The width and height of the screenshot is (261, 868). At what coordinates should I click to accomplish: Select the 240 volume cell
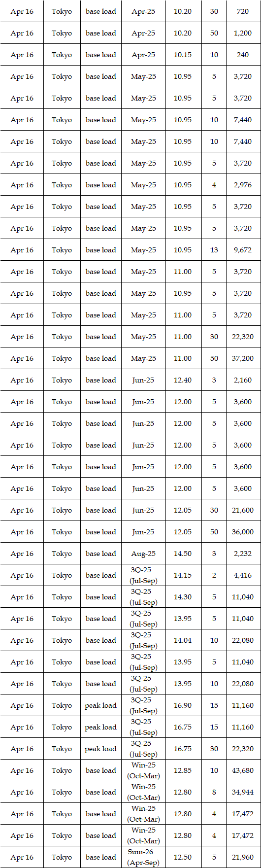point(243,55)
